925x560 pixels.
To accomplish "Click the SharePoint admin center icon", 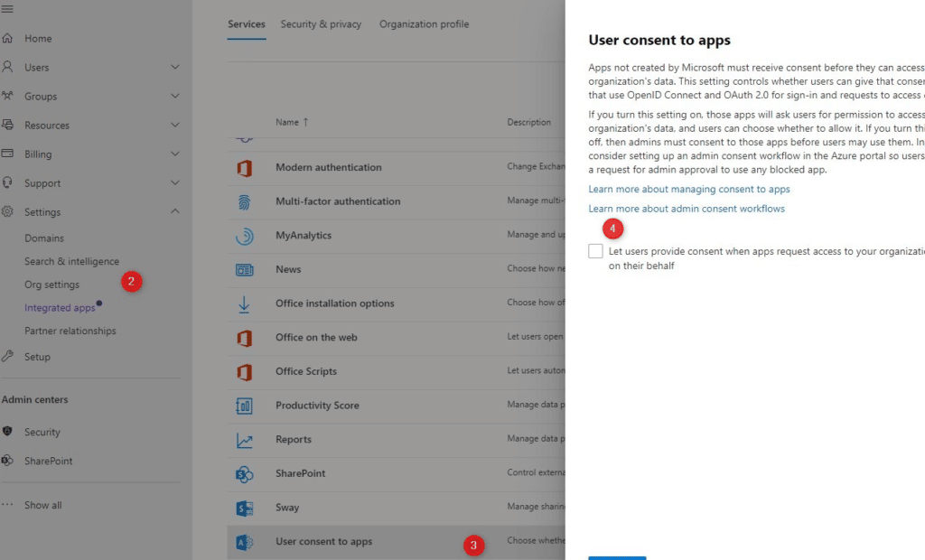I will coord(7,461).
